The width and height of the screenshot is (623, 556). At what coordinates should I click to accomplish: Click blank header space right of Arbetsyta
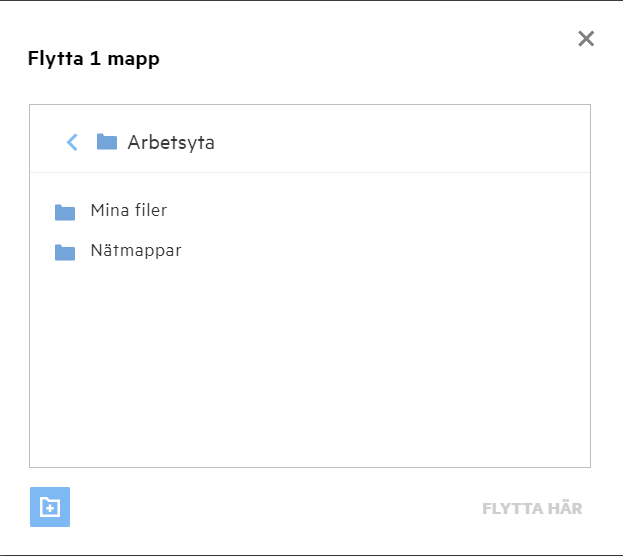click(x=400, y=142)
